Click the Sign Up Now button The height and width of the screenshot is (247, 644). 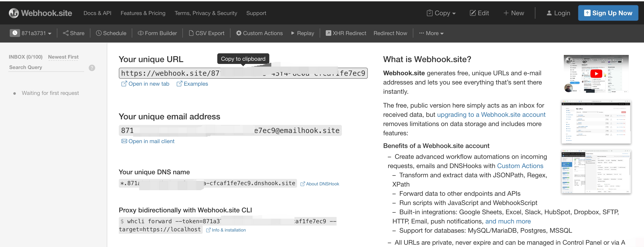click(608, 13)
